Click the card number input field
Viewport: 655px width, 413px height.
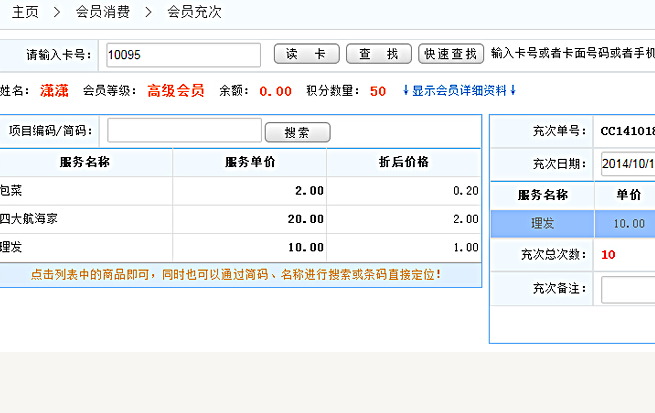pos(182,55)
